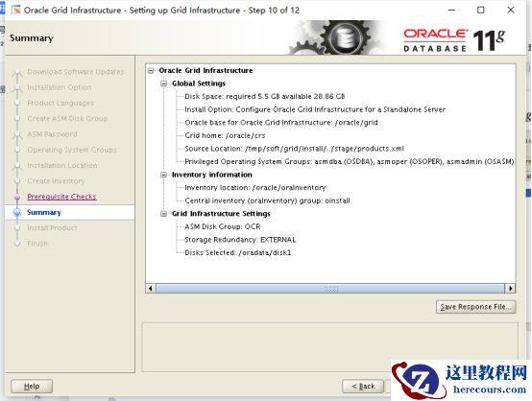The image size is (532, 401).
Task: Click the Oracle Grid Infrastructure root label
Action: click(206, 70)
